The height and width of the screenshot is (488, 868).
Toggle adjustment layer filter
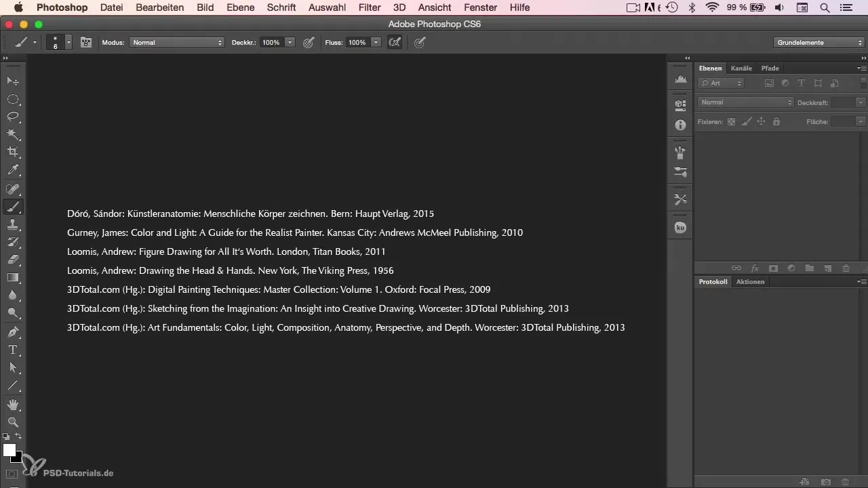[x=785, y=83]
